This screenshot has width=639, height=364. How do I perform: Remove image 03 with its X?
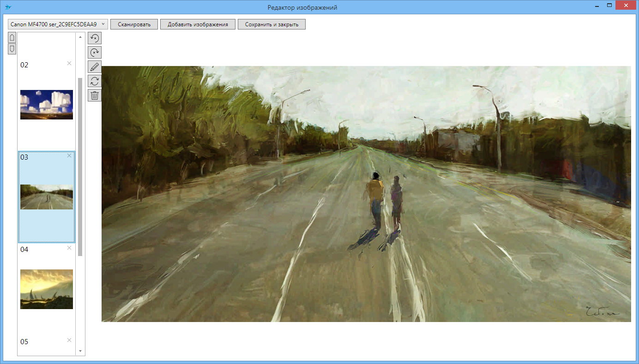point(69,155)
